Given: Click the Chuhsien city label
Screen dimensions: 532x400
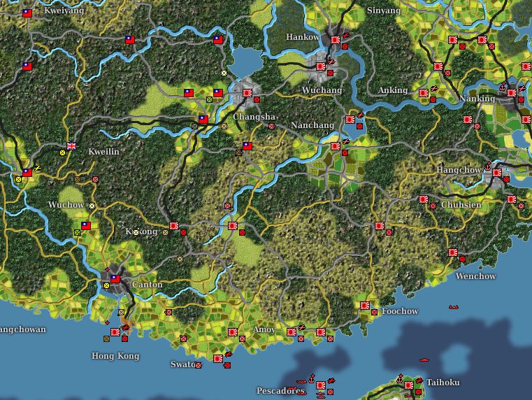Looking at the screenshot, I should (x=461, y=205).
